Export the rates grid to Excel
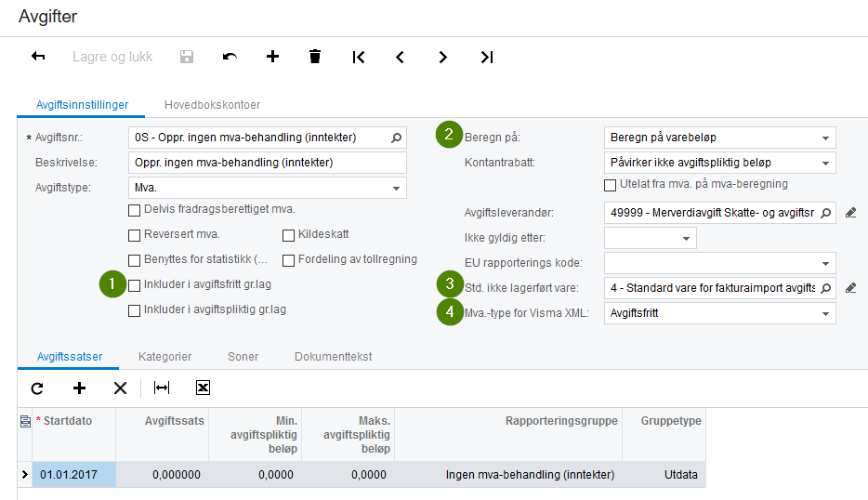 (x=204, y=388)
